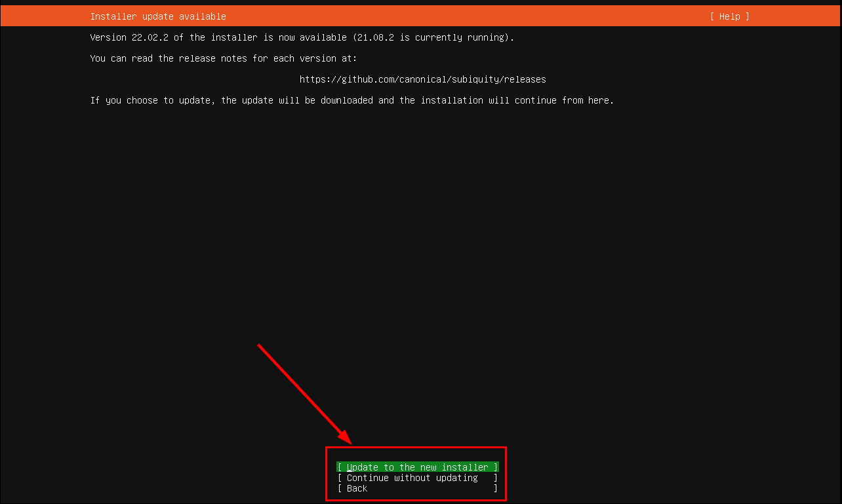Image resolution: width=842 pixels, height=504 pixels.
Task: Open the Help menu in header
Action: coord(729,16)
